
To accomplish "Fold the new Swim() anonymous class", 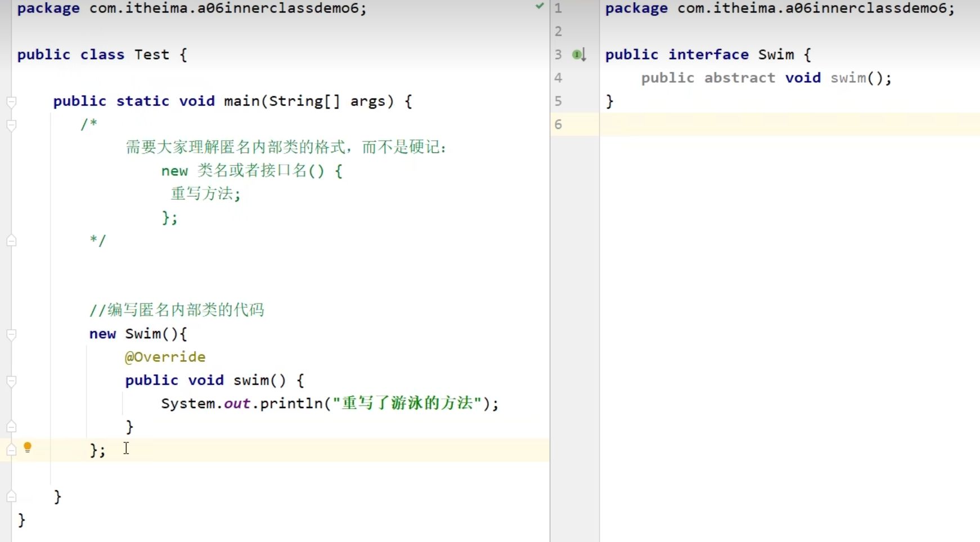I will pos(11,335).
